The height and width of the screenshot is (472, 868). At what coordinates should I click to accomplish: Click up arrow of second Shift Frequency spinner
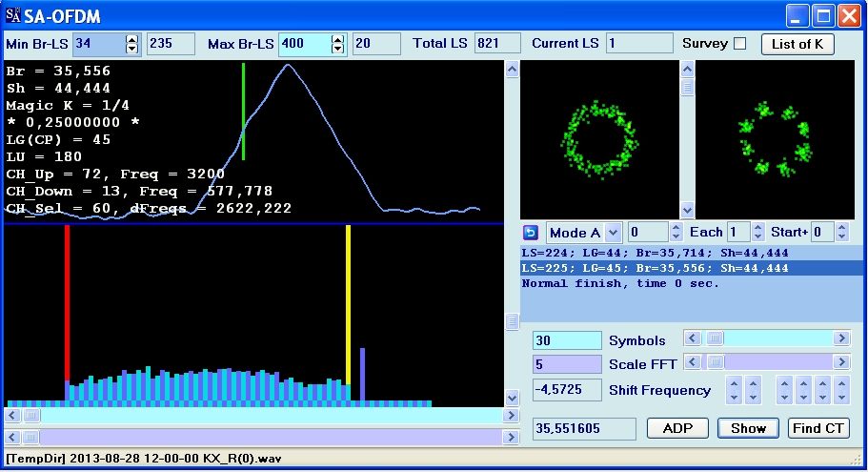point(753,383)
